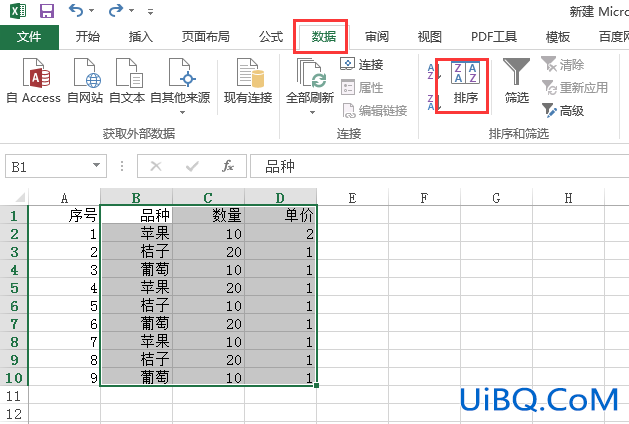Screen dimensions: 629x424
Task: Switch to the 视图 tab
Action: coord(430,37)
